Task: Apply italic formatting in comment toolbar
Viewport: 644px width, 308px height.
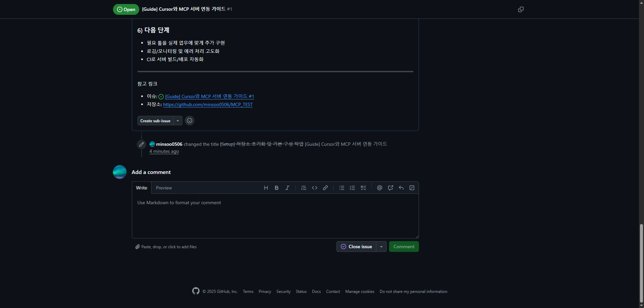Action: [x=287, y=188]
